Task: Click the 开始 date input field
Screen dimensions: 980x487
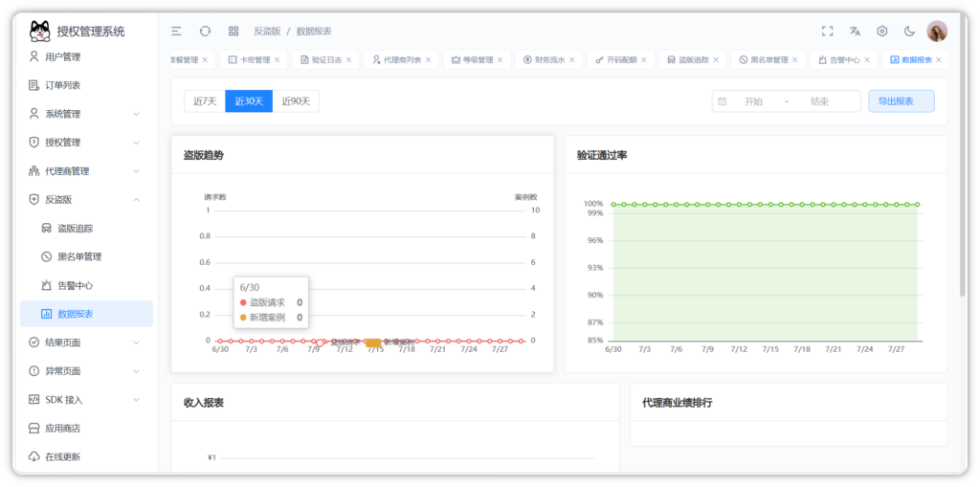Action: point(753,101)
